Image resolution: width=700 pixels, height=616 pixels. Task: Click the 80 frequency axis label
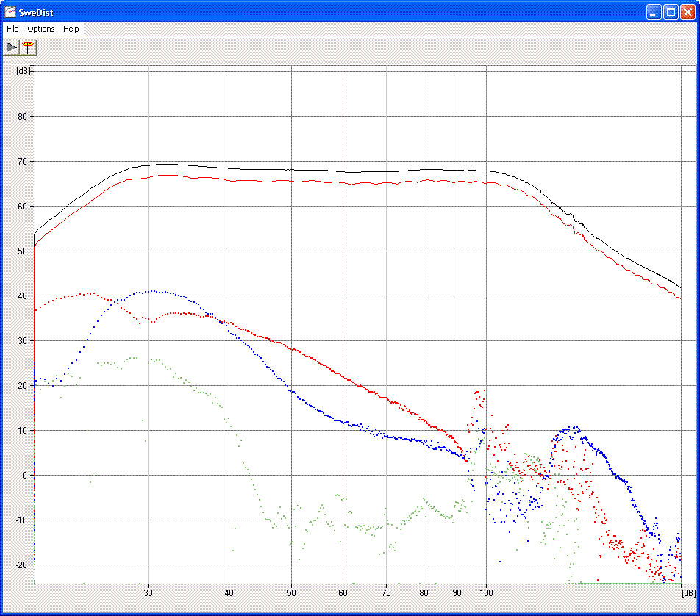(x=424, y=592)
